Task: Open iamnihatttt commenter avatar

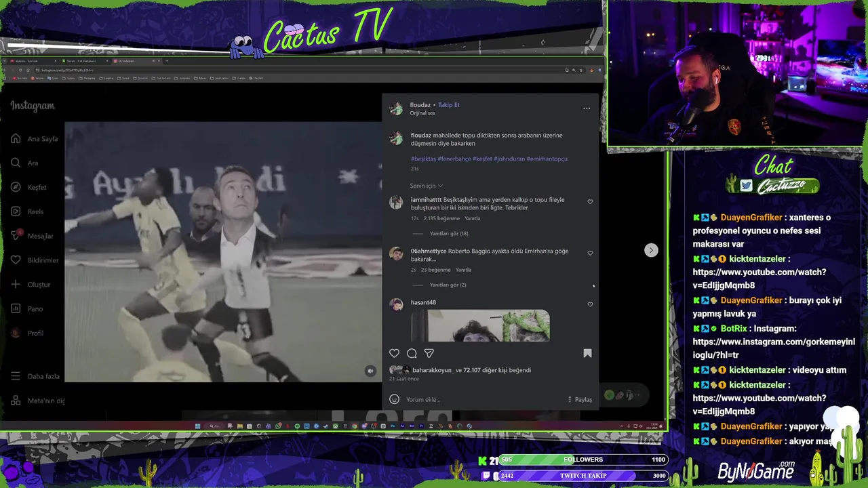Action: click(396, 202)
